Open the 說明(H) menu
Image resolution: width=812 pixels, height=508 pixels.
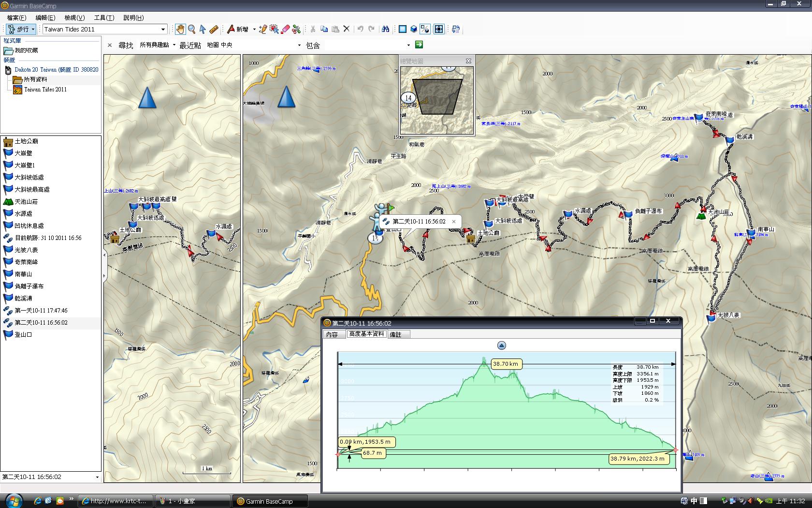[133, 17]
